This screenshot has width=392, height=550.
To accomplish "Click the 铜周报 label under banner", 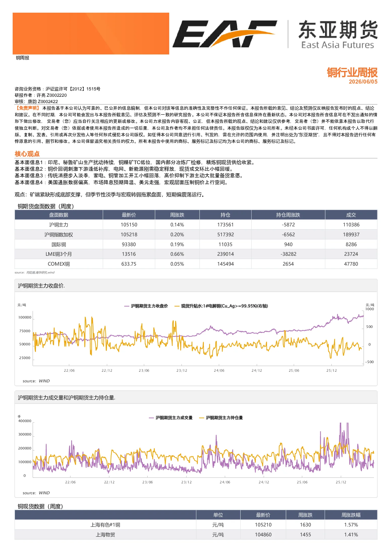I will [x=23, y=58].
